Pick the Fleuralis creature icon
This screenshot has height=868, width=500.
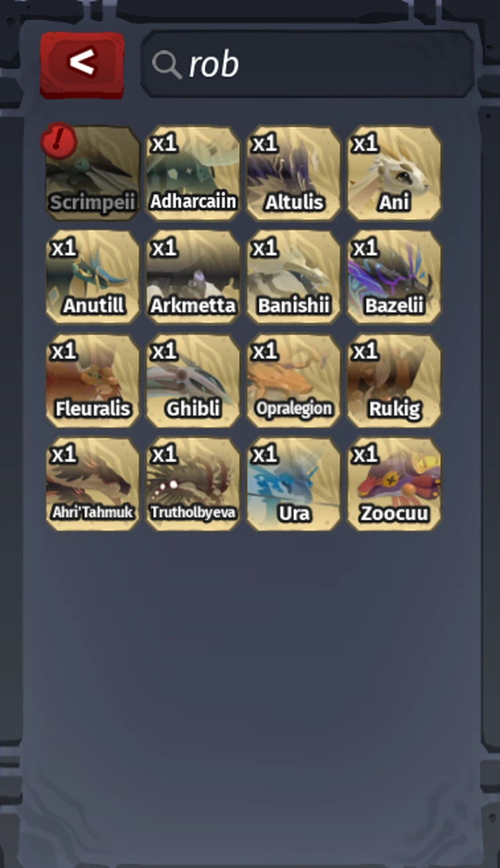93,380
